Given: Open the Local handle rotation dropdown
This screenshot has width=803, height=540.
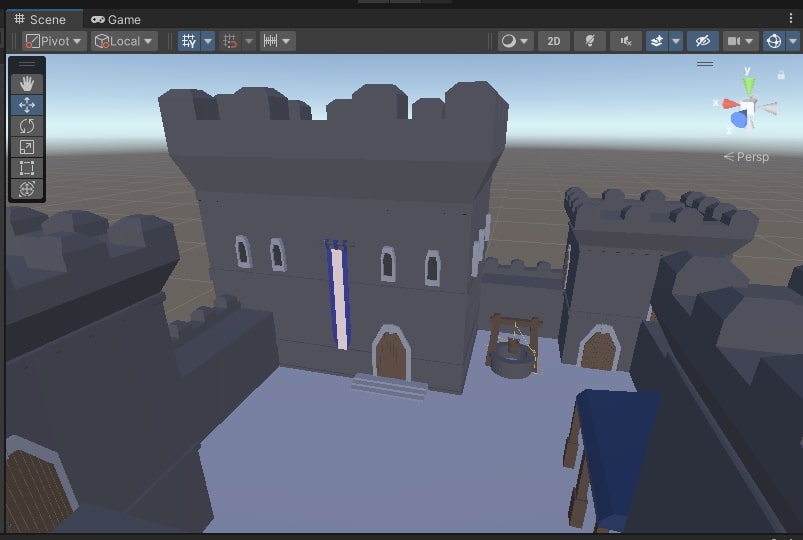Looking at the screenshot, I should click(x=124, y=41).
